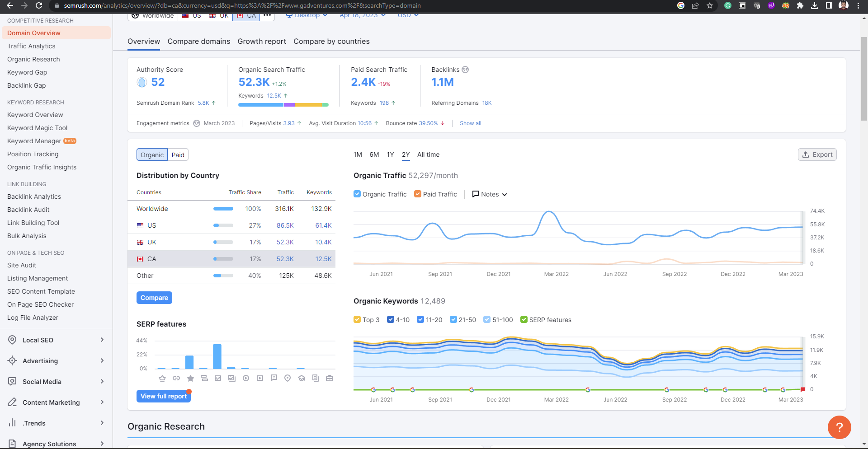
Task: Open the Compare by countries tab
Action: (331, 41)
